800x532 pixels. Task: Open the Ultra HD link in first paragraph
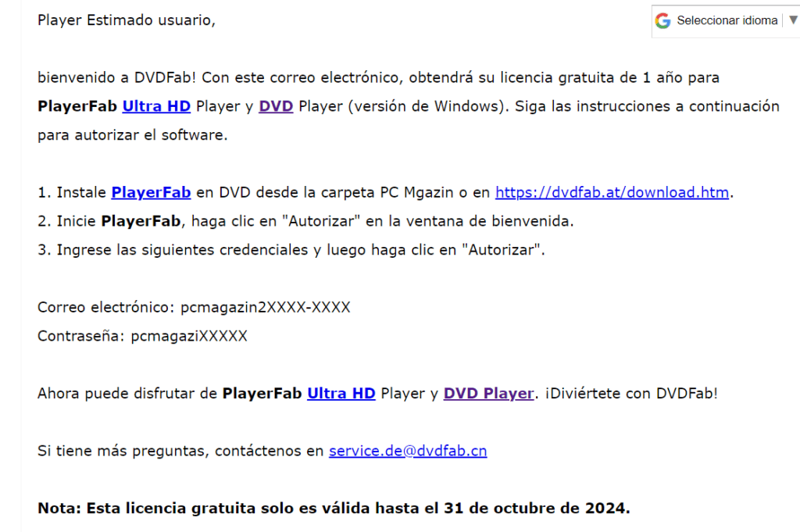pyautogui.click(x=156, y=106)
